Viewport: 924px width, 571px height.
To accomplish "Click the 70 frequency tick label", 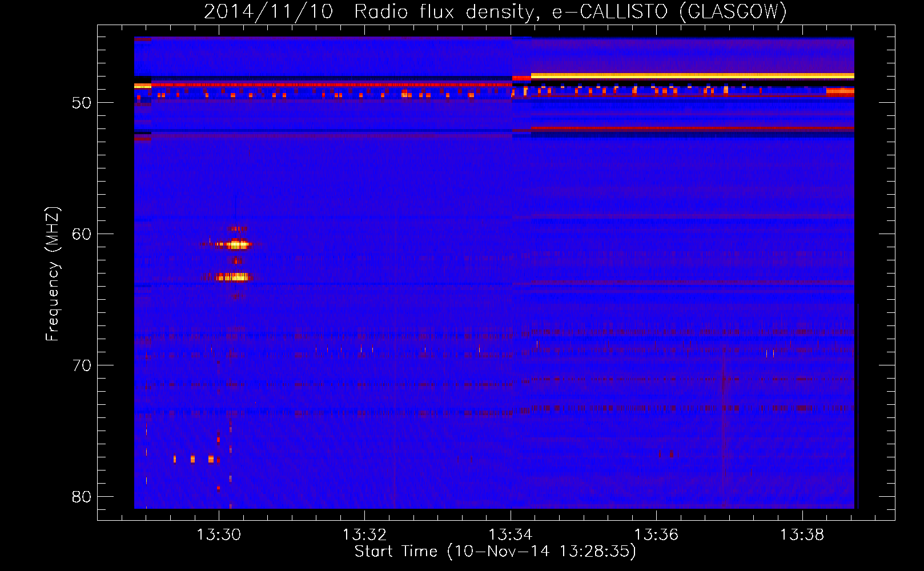I will click(82, 365).
